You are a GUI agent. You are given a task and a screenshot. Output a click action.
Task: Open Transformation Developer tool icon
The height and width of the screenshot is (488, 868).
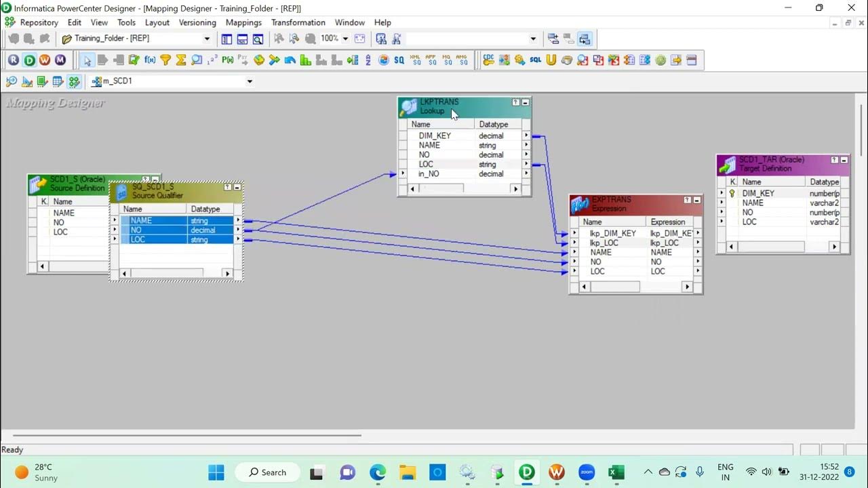pos(43,81)
